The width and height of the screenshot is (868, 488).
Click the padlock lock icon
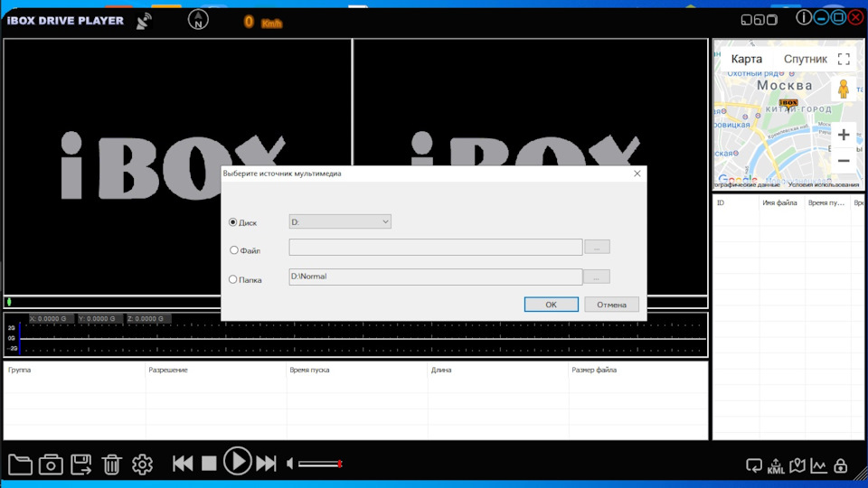coord(840,466)
